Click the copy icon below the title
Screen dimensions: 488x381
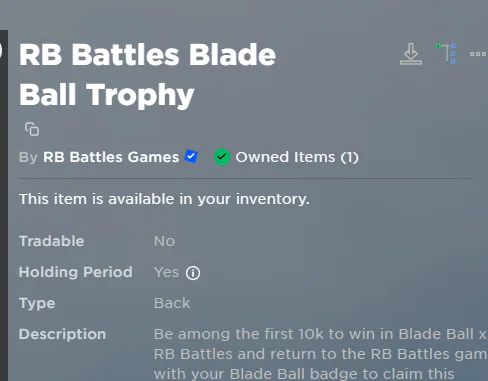point(32,129)
